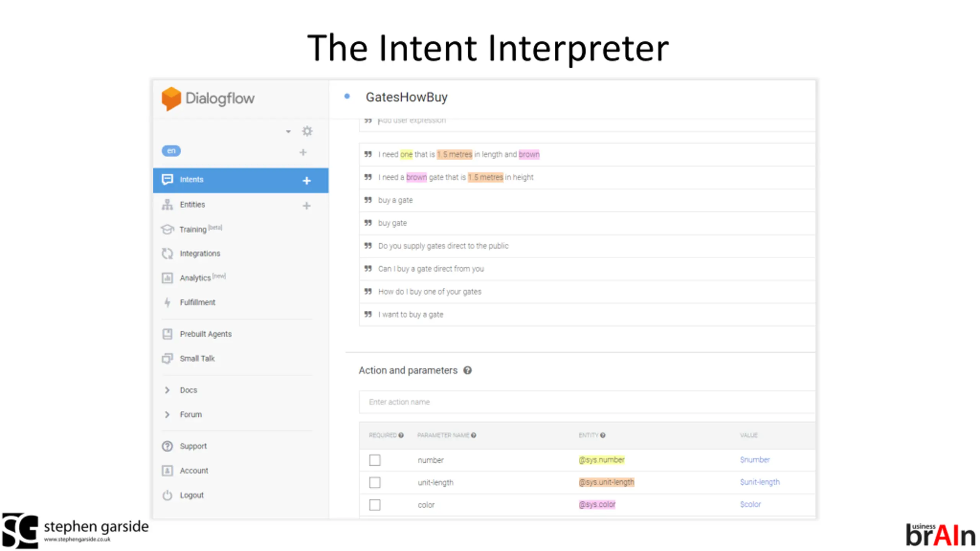This screenshot has height=551, width=980.
Task: Open the Fulfillment lightning bolt icon
Action: tap(167, 303)
